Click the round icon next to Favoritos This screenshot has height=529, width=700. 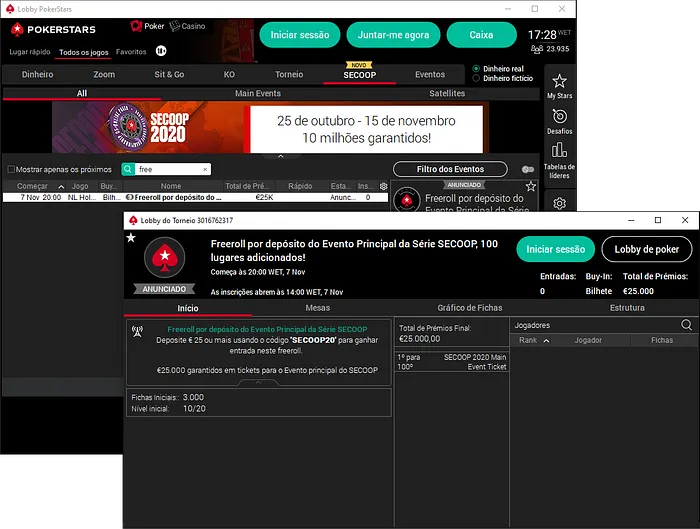point(161,51)
